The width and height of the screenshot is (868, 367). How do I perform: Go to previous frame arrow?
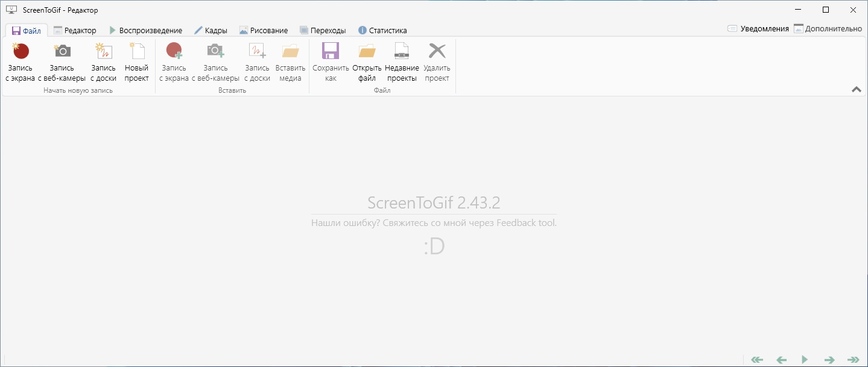(x=781, y=360)
